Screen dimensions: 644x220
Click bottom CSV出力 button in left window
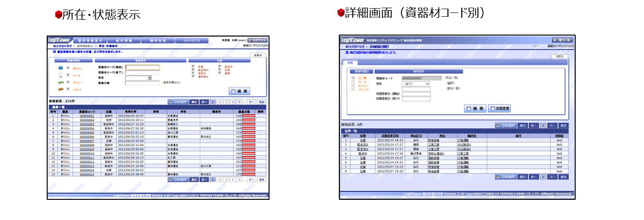[177, 179]
